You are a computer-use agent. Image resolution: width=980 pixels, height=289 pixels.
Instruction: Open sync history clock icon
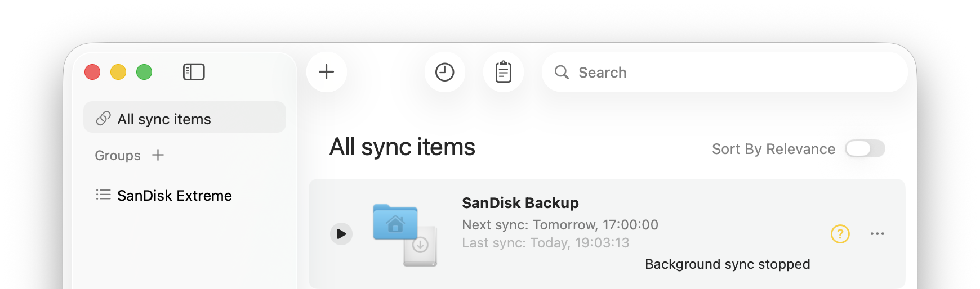click(x=445, y=72)
